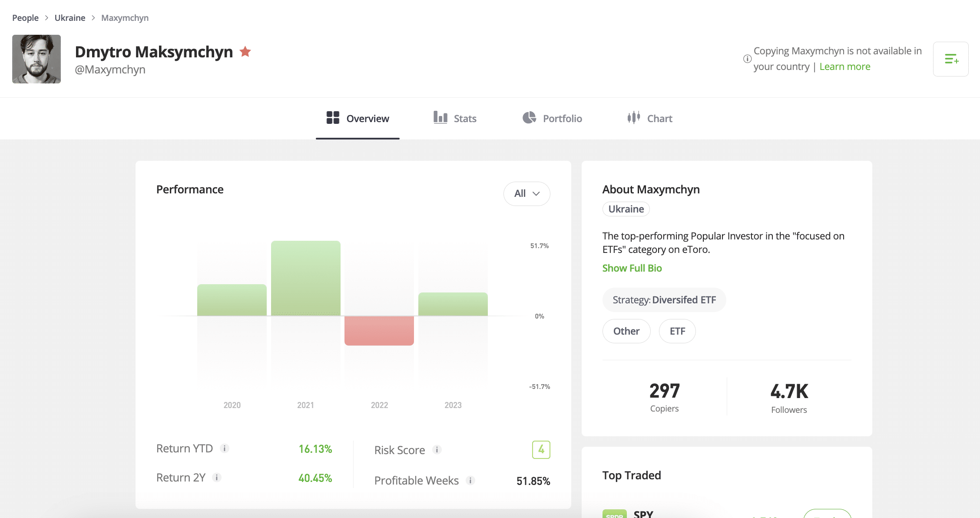Click the Chart candlestick icon

(634, 117)
